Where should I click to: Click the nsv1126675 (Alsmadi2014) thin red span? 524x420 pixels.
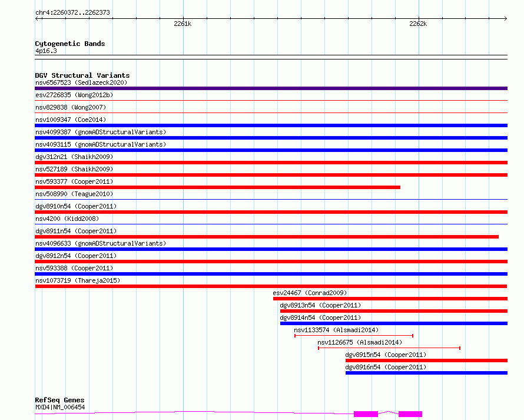click(x=389, y=348)
